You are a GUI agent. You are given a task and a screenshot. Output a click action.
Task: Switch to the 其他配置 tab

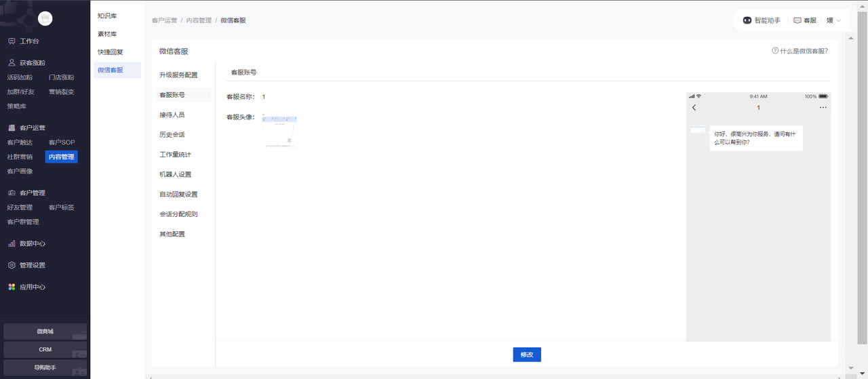click(x=172, y=234)
